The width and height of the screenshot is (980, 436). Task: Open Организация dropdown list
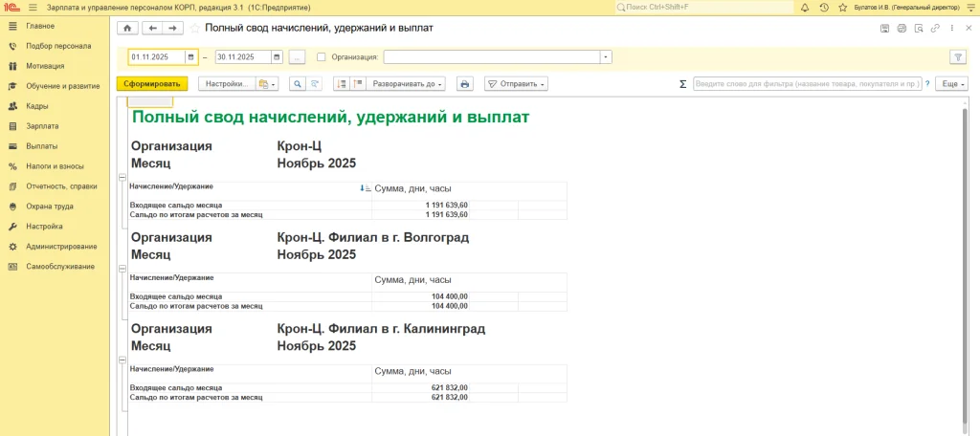[x=606, y=56]
